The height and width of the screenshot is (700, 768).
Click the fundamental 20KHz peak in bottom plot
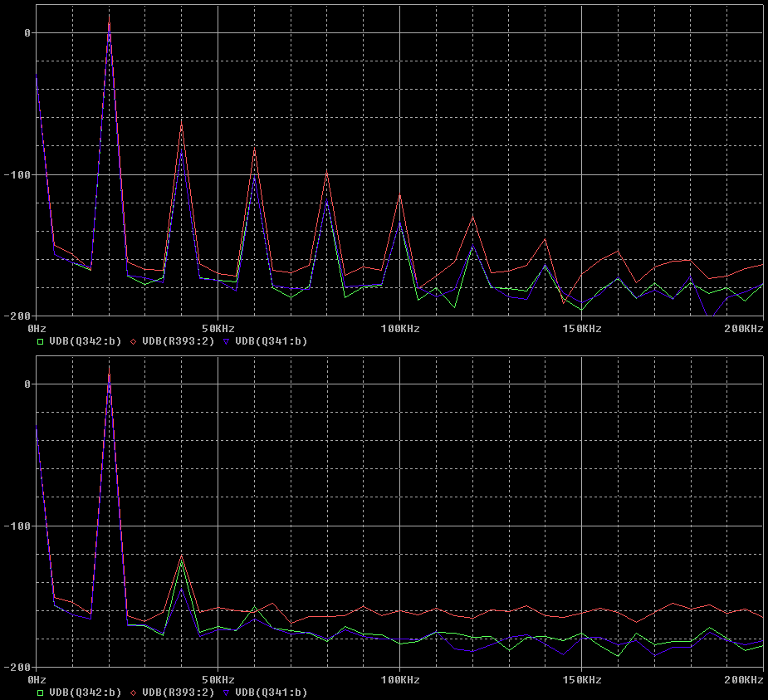pyautogui.click(x=110, y=369)
